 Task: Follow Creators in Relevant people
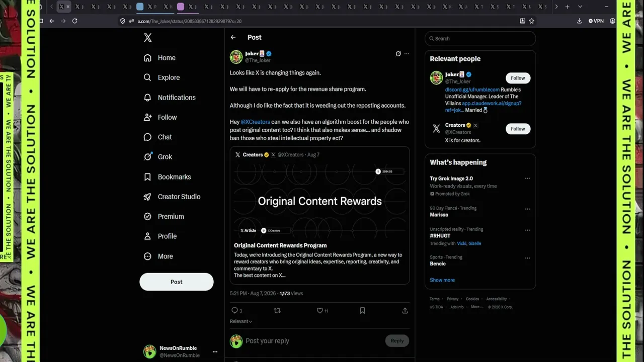coord(518,129)
